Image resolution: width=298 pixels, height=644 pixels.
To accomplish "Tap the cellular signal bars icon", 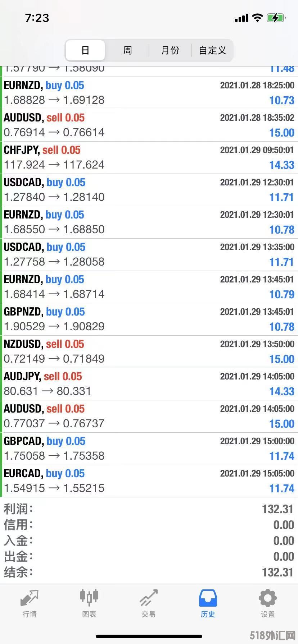I will (x=241, y=18).
